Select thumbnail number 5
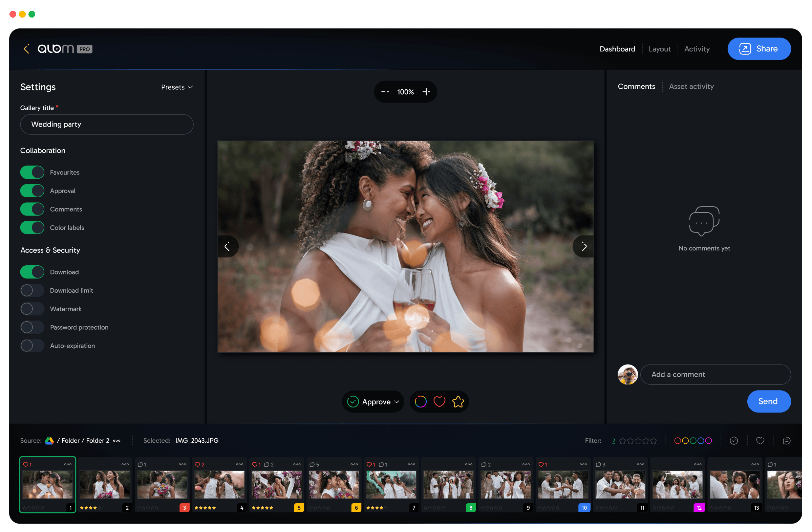The width and height of the screenshot is (812, 532). click(x=277, y=485)
